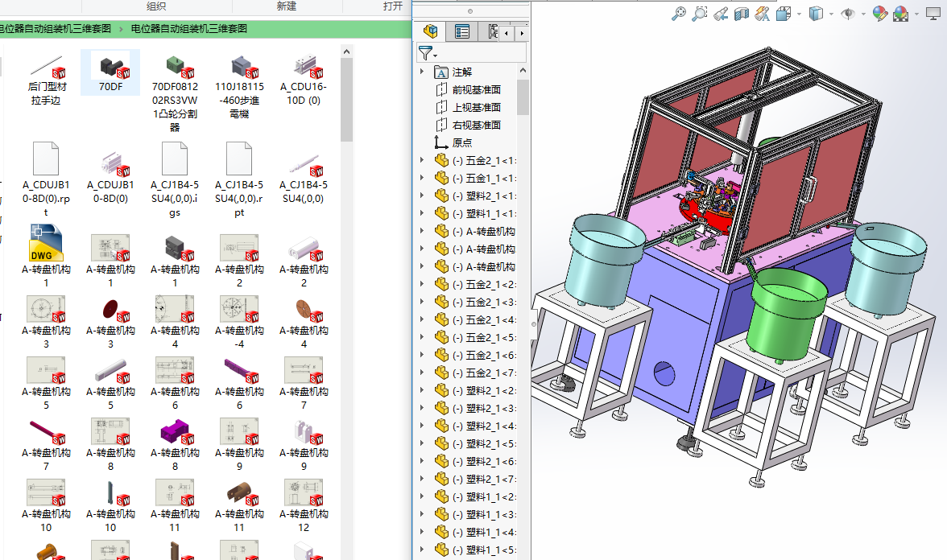Click the Previous View icon

coord(721,13)
